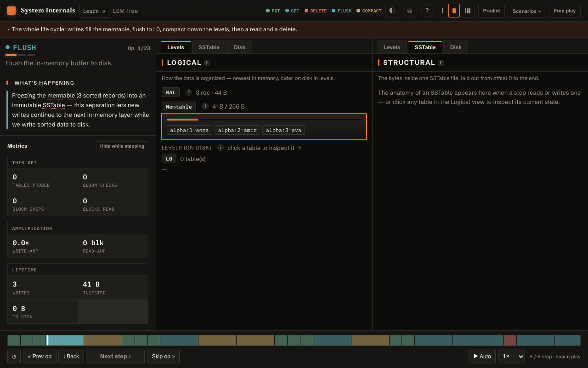This screenshot has height=368, width=588.
Task: Click the 41 B INGESTED metric
Action: point(113,287)
